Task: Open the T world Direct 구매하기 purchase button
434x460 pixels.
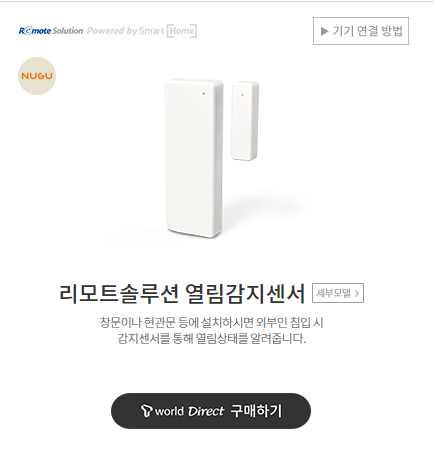Action: tap(211, 411)
